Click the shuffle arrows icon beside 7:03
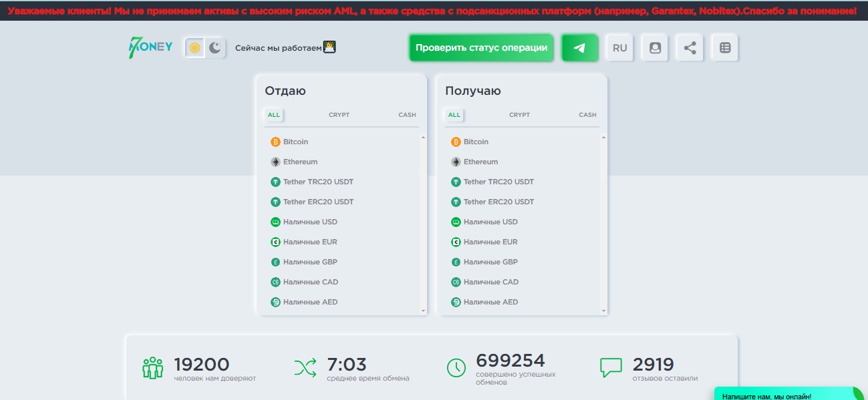 [305, 367]
